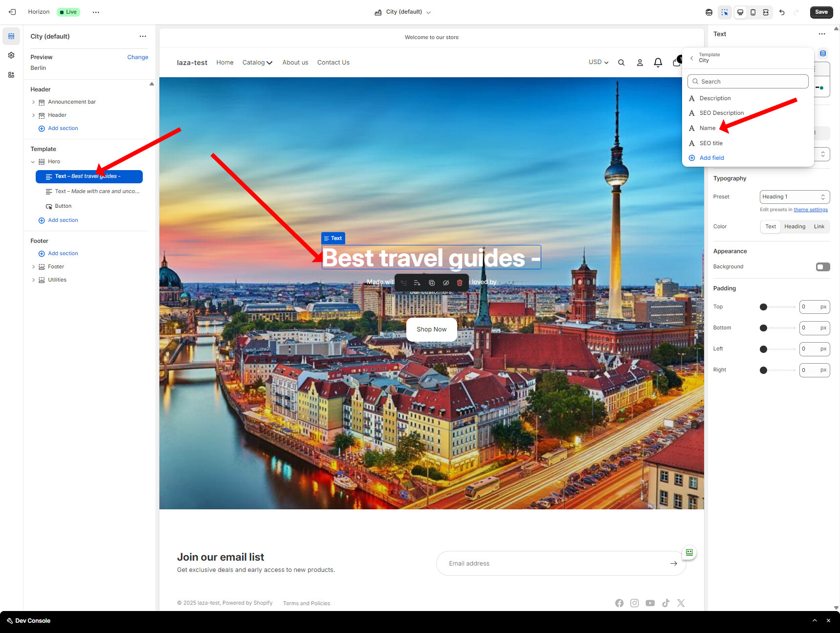Expand the Utilities section

coord(33,280)
